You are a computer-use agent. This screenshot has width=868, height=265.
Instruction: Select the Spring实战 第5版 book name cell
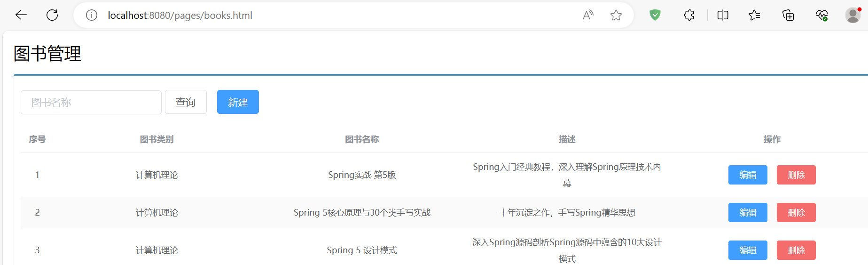[362, 175]
